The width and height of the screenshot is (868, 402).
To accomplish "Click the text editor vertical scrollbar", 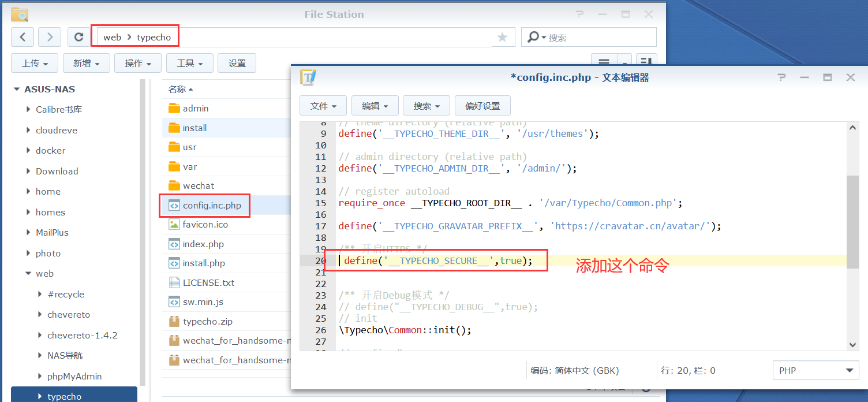I will pos(852,222).
